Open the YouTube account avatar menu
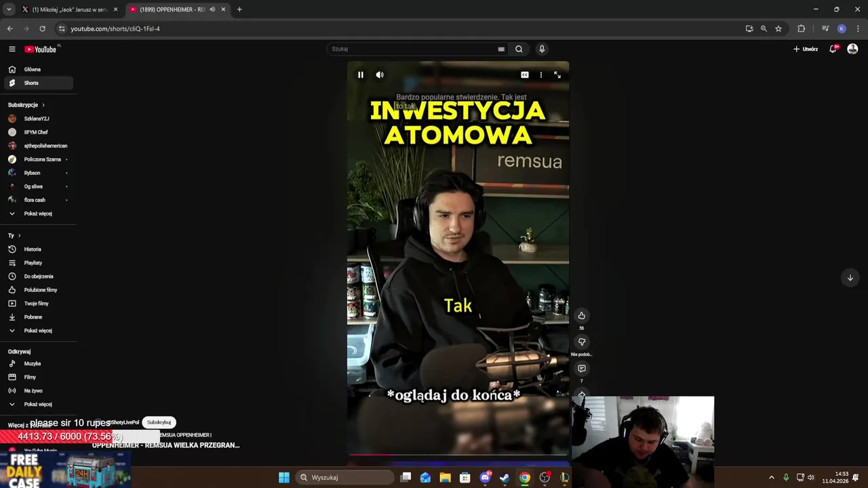 pos(852,49)
